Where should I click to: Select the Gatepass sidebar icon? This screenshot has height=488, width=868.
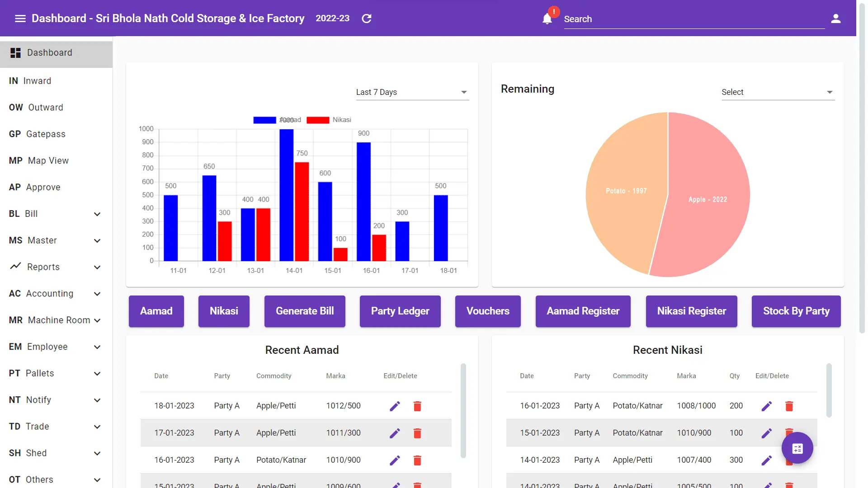click(x=15, y=134)
